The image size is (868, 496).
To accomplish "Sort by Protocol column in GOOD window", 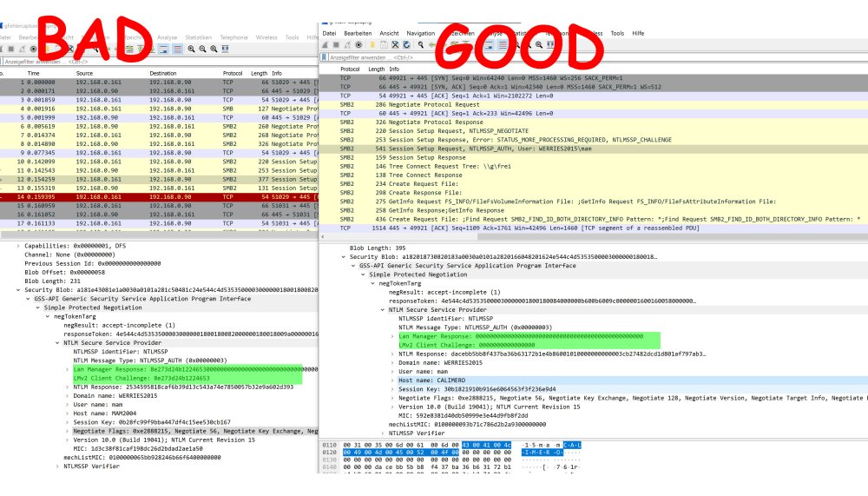I will [350, 69].
